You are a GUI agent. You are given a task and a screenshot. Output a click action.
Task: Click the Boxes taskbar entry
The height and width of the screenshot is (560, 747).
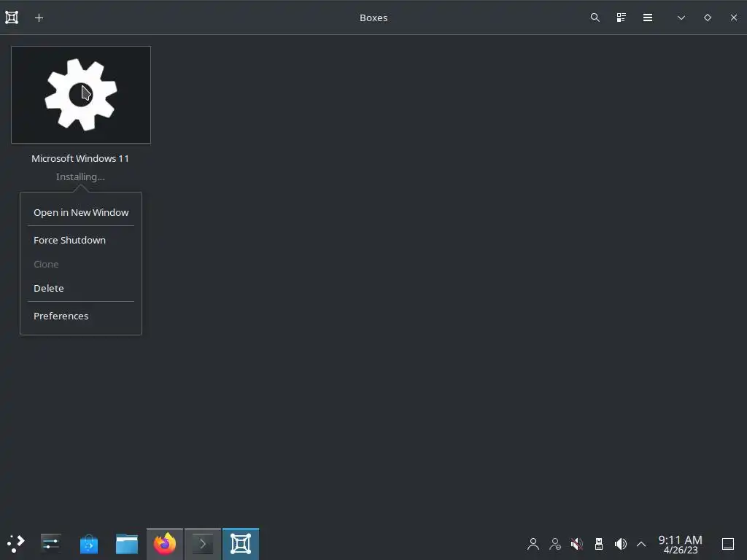pyautogui.click(x=241, y=544)
